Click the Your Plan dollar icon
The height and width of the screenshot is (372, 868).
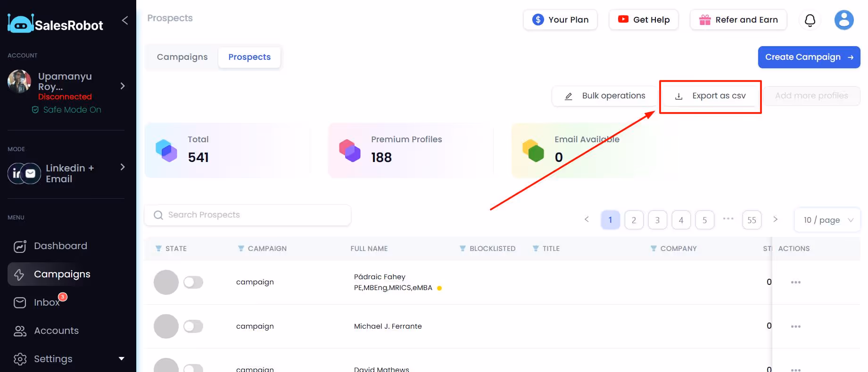(538, 20)
